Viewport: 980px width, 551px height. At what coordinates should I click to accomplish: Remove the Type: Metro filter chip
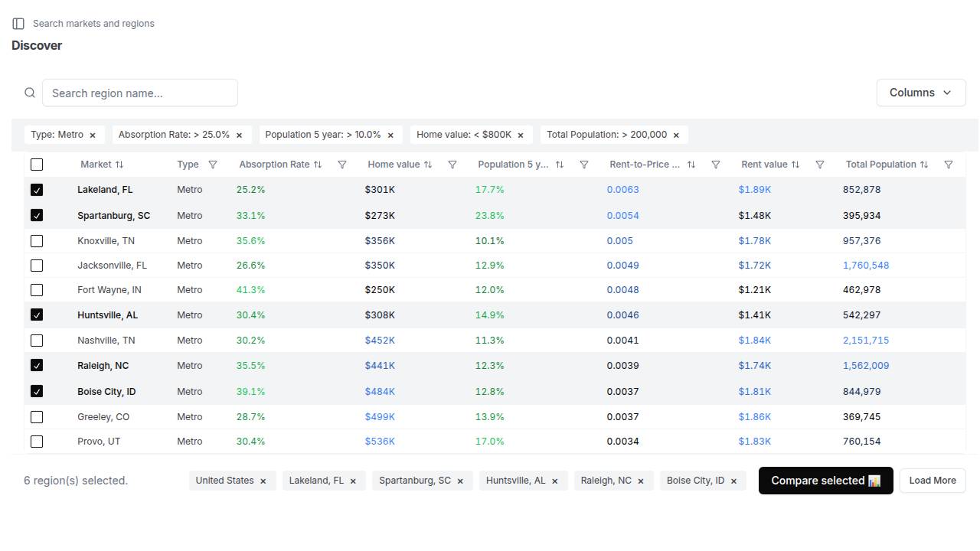[93, 135]
